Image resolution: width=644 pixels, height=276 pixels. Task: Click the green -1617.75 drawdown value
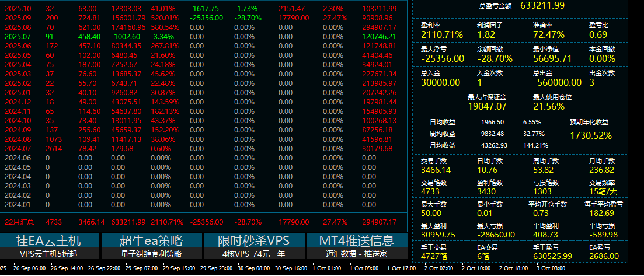pos(204,8)
